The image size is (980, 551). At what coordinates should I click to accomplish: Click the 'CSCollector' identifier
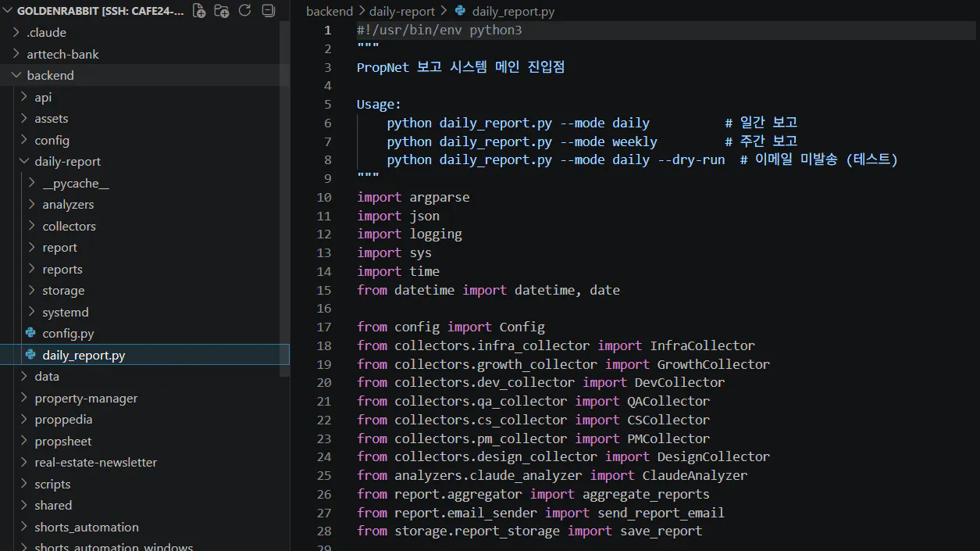click(668, 420)
